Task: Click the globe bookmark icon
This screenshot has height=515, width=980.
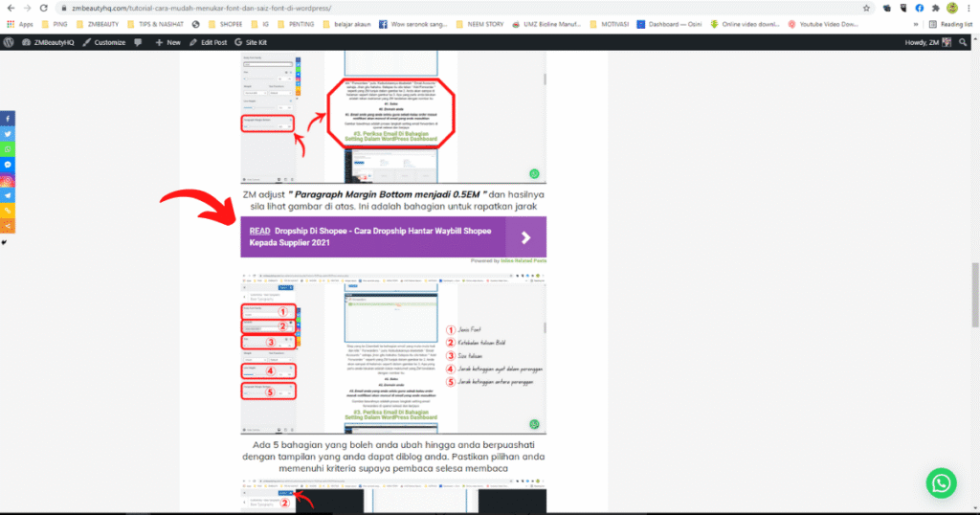Action: tap(195, 24)
